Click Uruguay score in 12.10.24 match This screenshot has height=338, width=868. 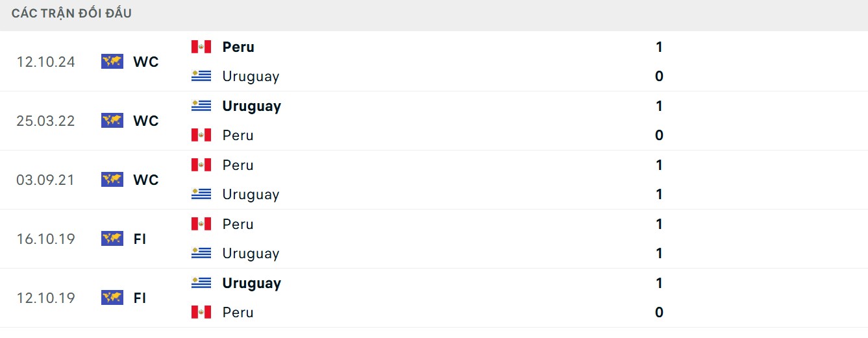pos(659,76)
